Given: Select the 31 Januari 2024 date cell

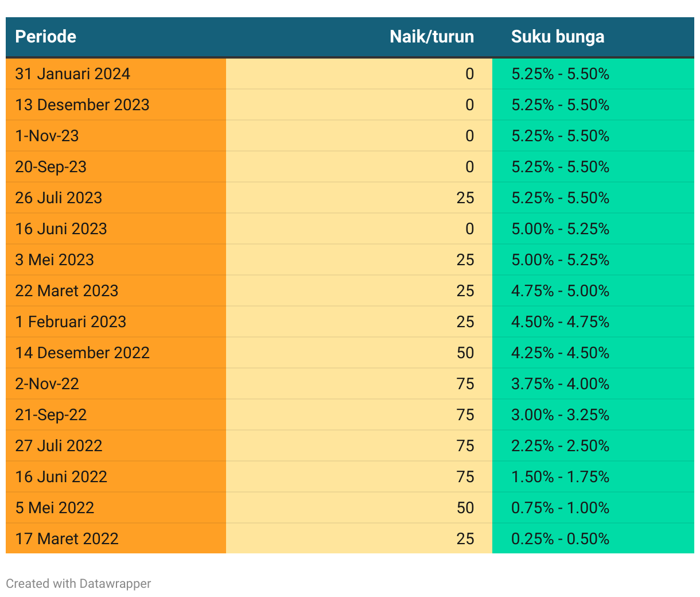Looking at the screenshot, I should pyautogui.click(x=73, y=74).
